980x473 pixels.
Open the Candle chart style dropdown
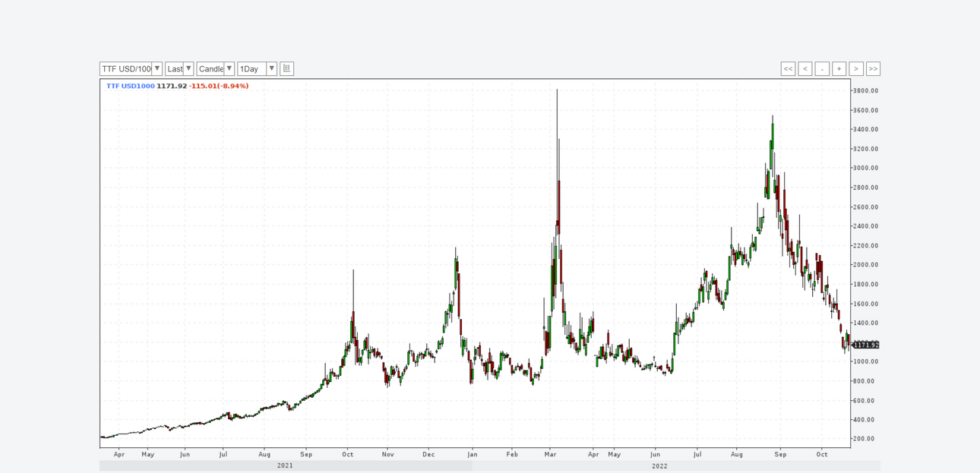pos(216,69)
